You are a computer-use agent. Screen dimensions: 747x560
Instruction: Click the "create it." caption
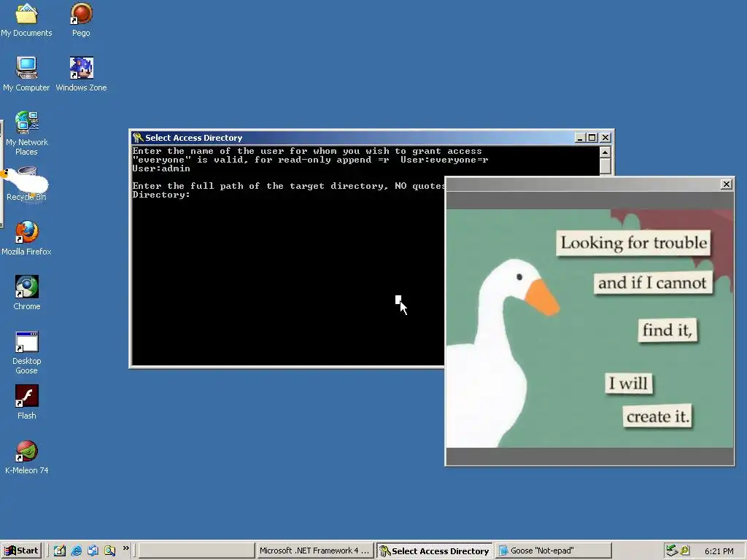pyautogui.click(x=657, y=416)
